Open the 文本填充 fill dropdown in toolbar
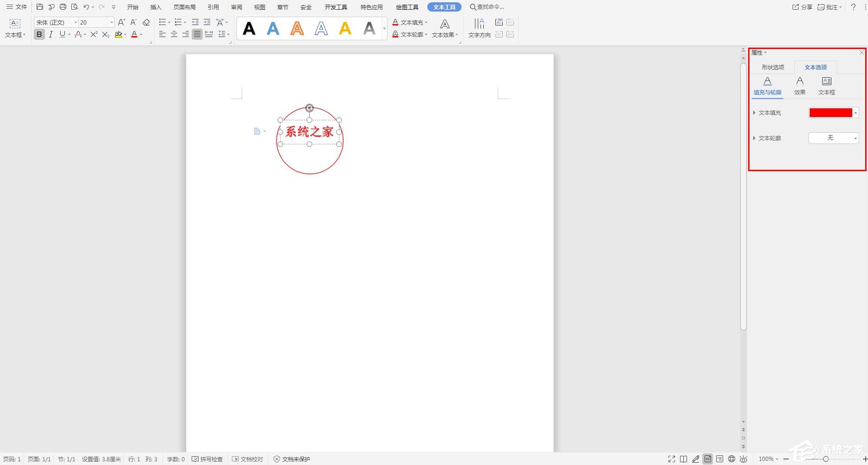Image resolution: width=868 pixels, height=465 pixels. (410, 22)
